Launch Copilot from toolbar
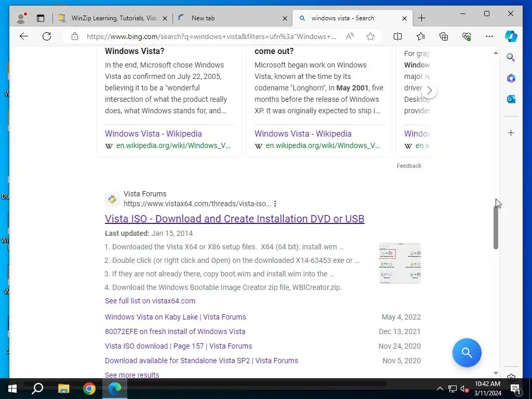Viewport: 532px width, 399px height. 511,36
